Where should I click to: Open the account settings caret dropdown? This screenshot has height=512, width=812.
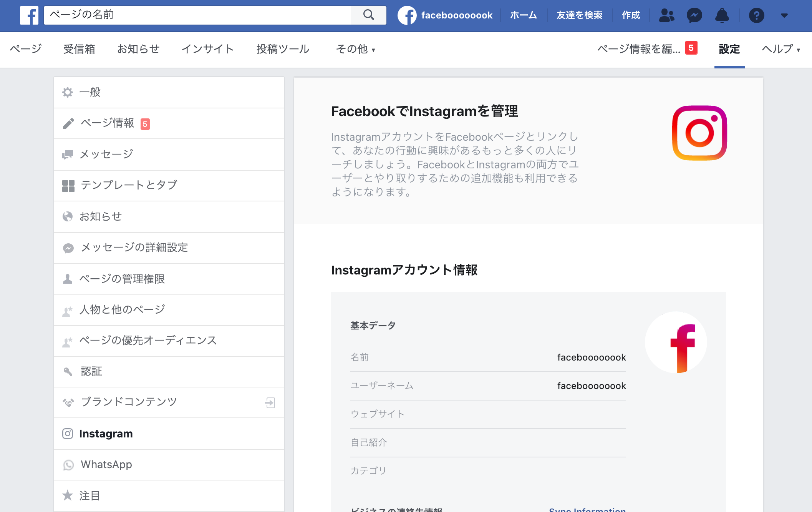point(784,15)
